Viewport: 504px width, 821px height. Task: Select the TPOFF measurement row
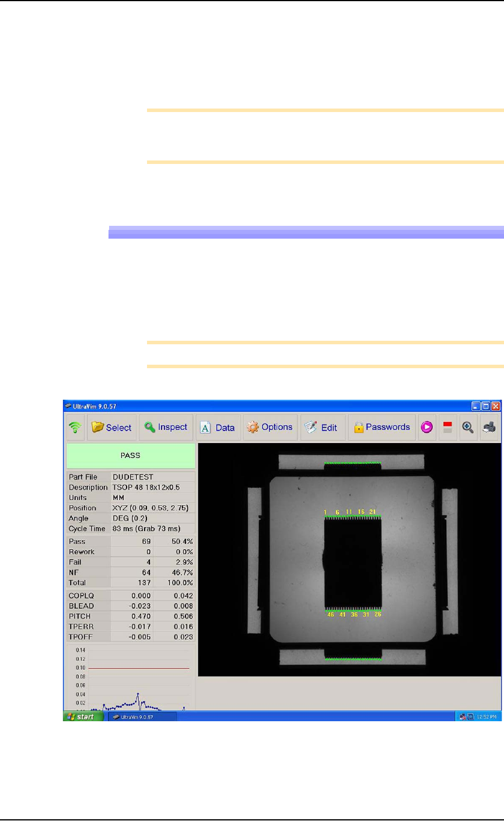131,637
